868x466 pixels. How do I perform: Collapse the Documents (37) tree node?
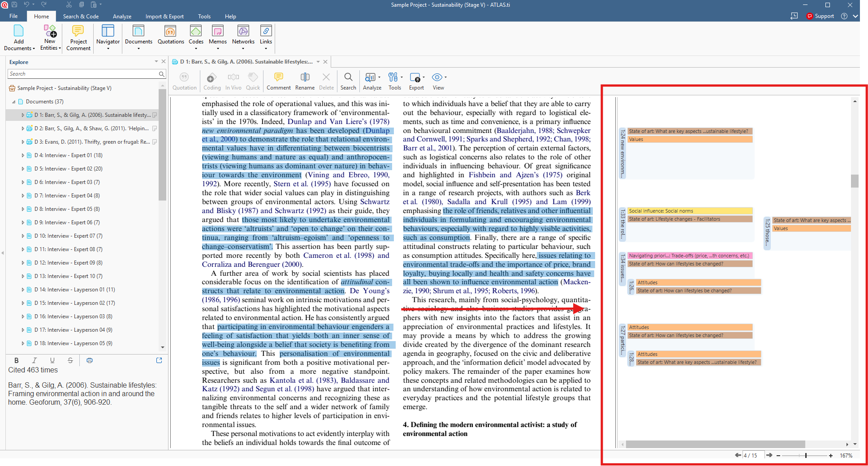pos(14,102)
